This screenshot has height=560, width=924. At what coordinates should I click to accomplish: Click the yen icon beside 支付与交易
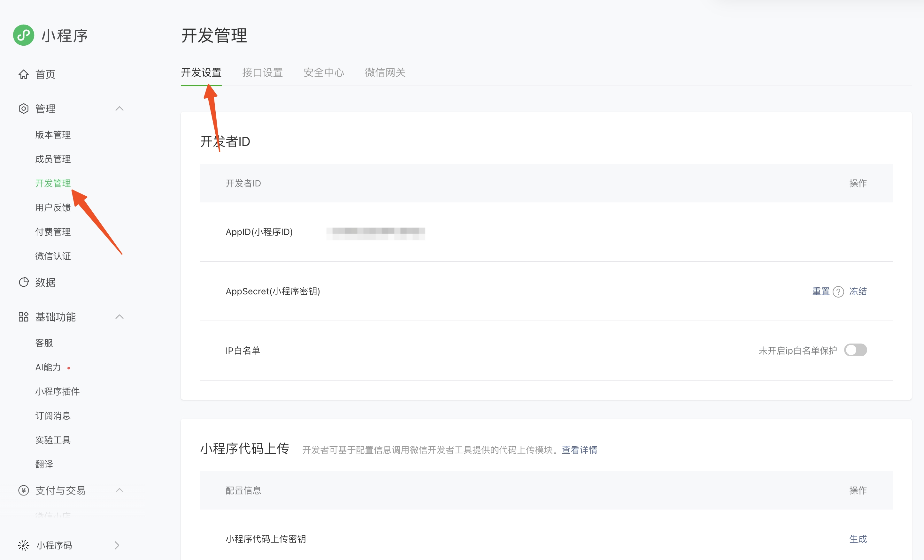coord(24,490)
